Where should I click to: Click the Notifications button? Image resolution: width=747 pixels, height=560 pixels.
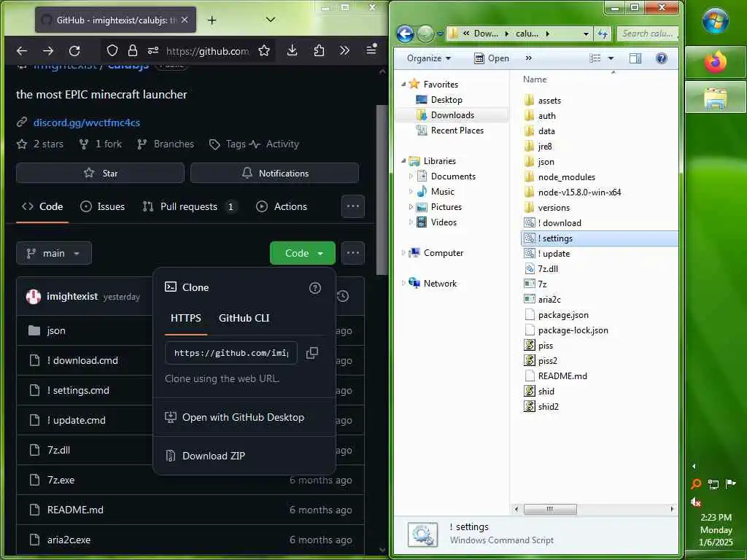[x=274, y=174]
